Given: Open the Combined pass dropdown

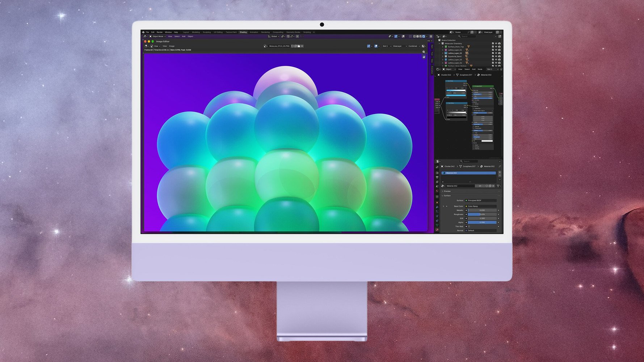Looking at the screenshot, I should point(414,46).
